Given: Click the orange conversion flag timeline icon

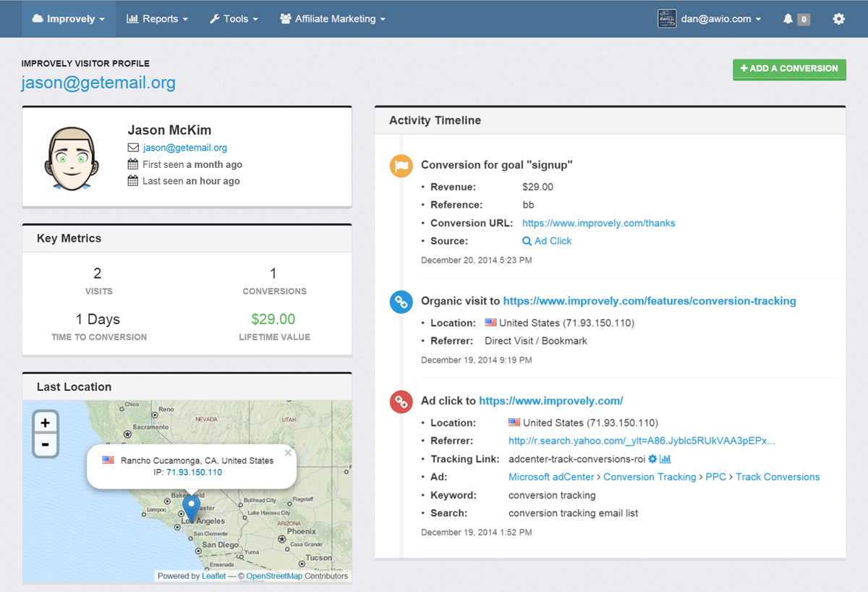Looking at the screenshot, I should (401, 166).
